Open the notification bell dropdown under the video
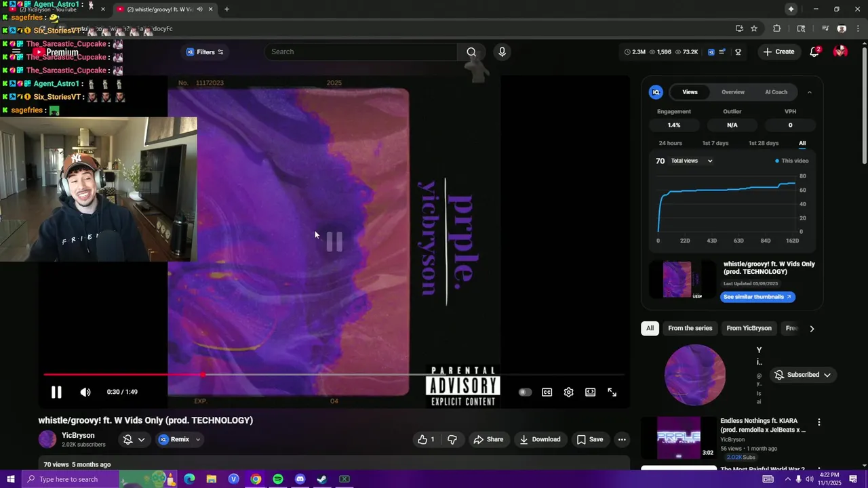 (133, 439)
